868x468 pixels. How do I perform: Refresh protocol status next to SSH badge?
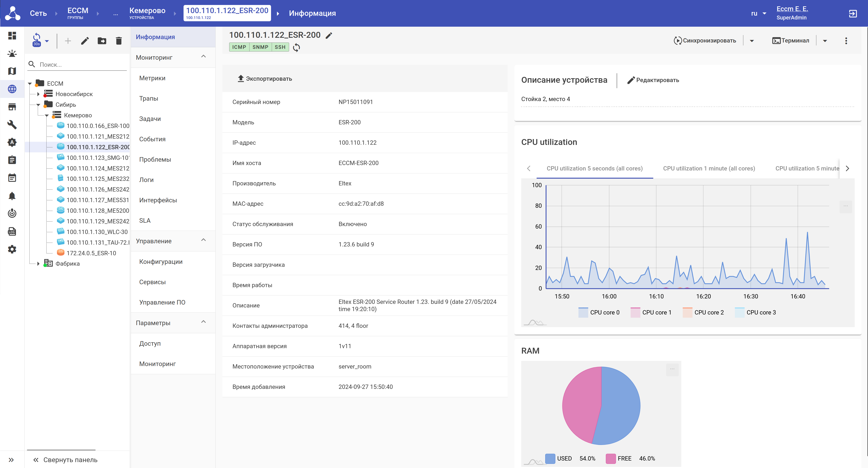click(x=296, y=47)
